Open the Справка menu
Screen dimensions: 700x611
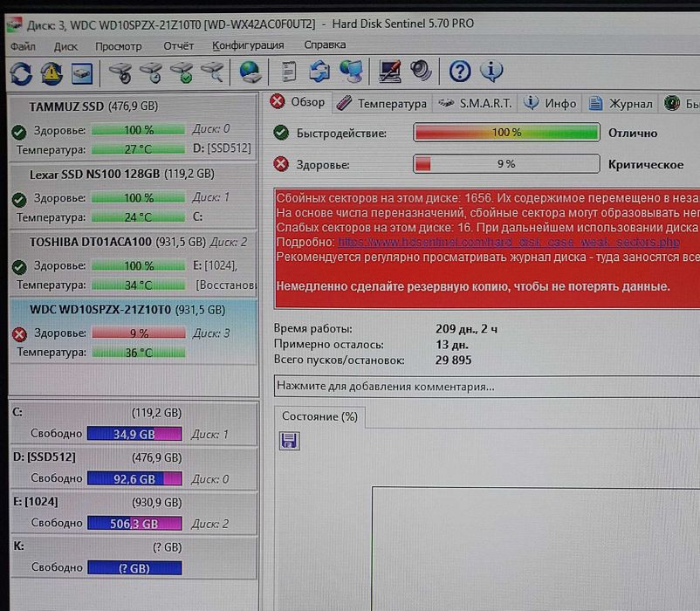325,45
